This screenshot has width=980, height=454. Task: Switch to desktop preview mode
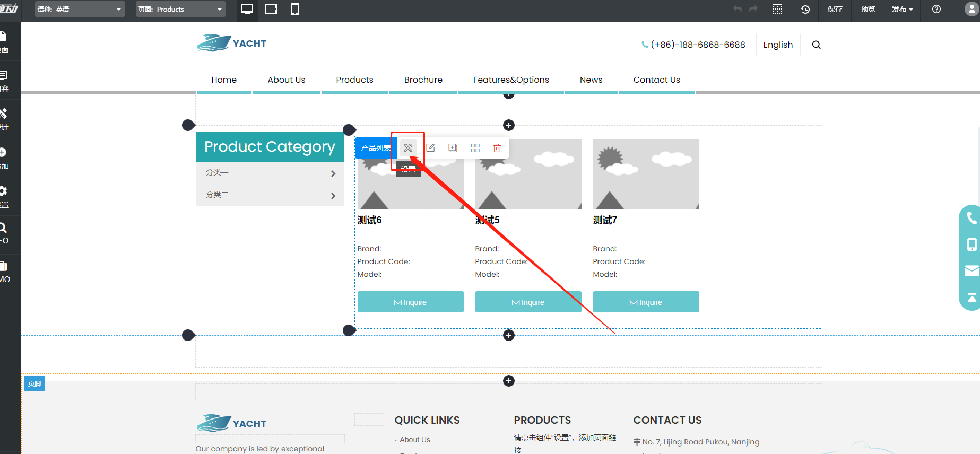247,10
